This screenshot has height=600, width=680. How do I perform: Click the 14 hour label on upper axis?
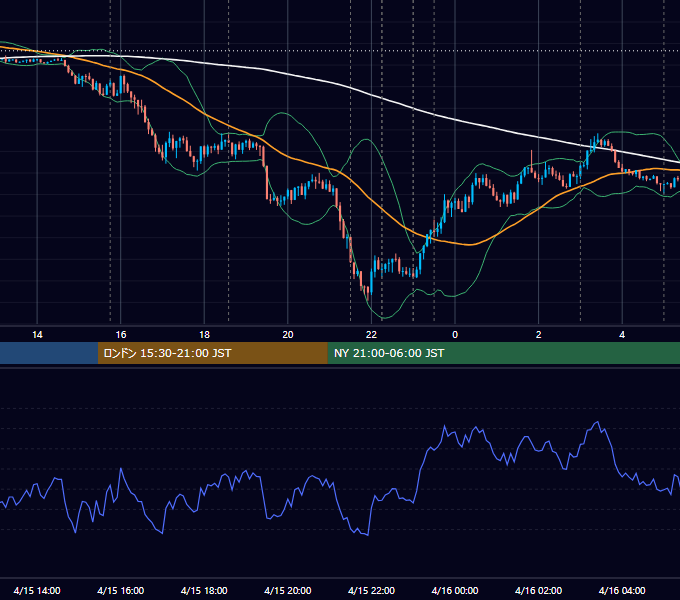pos(37,335)
